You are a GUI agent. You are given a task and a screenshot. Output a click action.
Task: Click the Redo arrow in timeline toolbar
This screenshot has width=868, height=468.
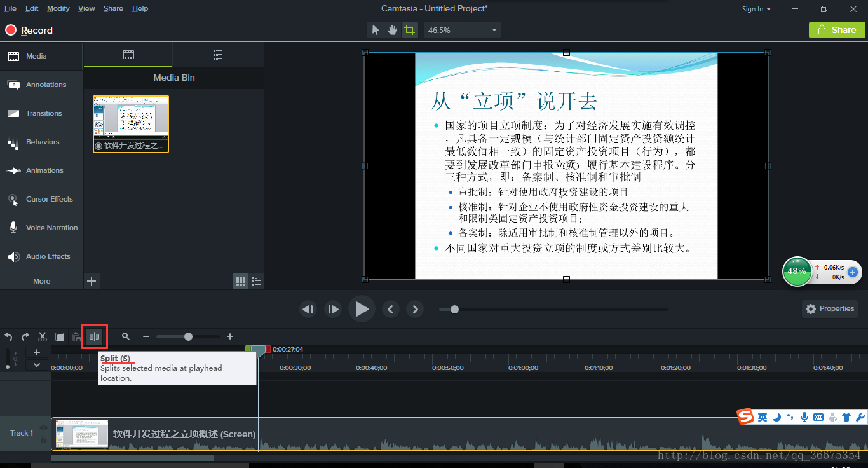(25, 337)
